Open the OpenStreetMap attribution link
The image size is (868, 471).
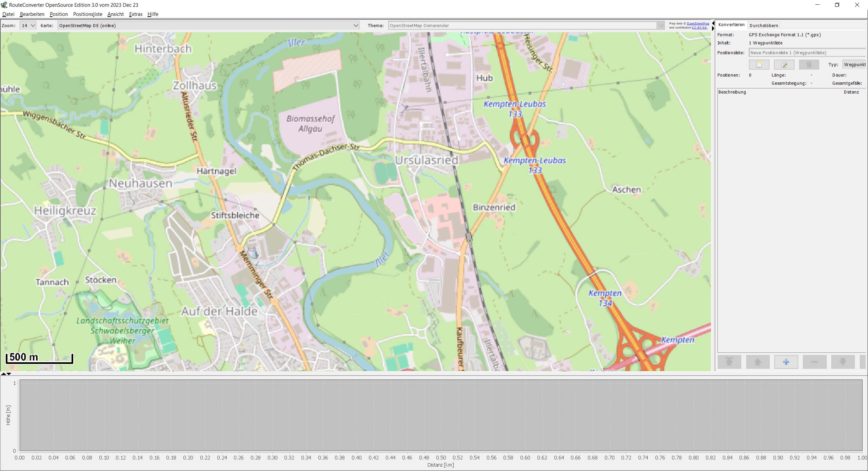pos(698,23)
